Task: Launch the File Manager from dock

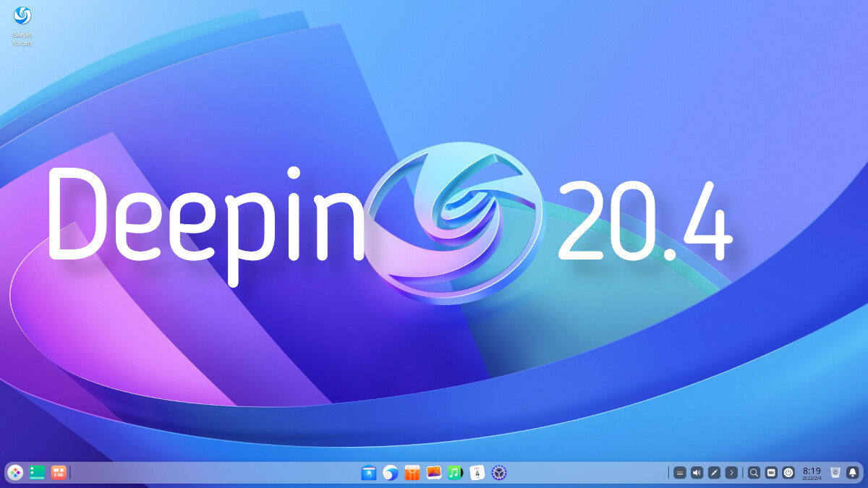Action: pos(369,473)
